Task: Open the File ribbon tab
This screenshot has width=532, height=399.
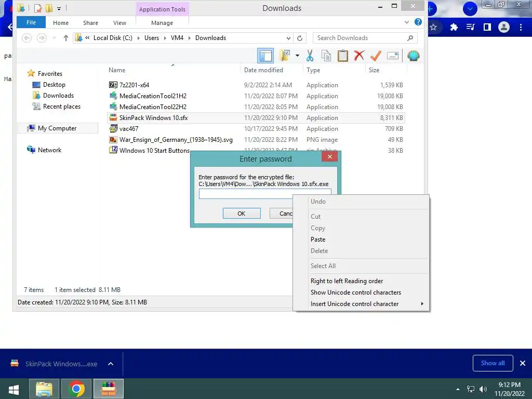Action: point(31,22)
